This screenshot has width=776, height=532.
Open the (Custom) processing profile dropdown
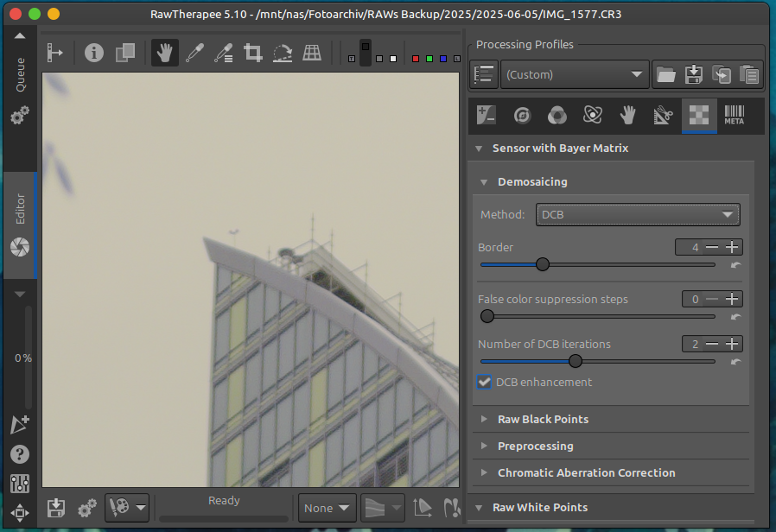(575, 74)
